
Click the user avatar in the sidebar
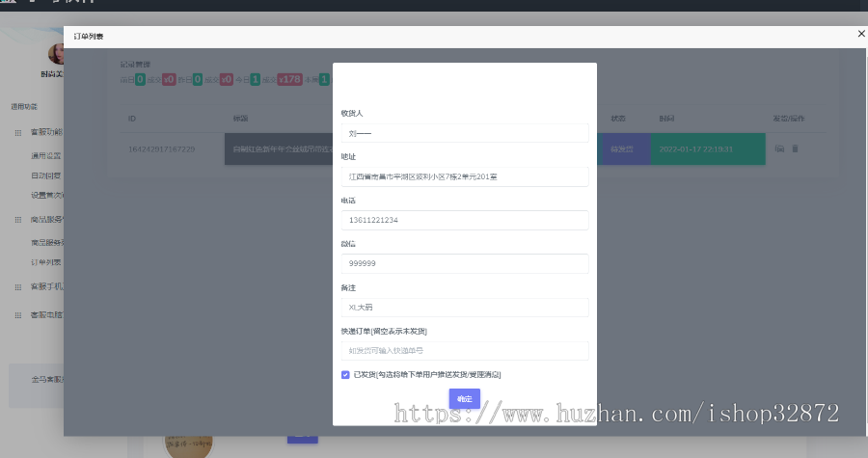tap(56, 54)
